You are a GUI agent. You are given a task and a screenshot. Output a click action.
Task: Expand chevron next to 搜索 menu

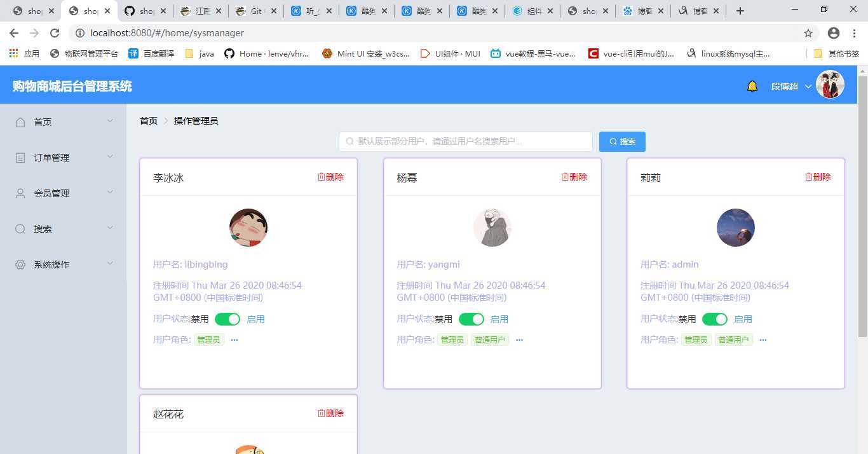[x=110, y=228]
